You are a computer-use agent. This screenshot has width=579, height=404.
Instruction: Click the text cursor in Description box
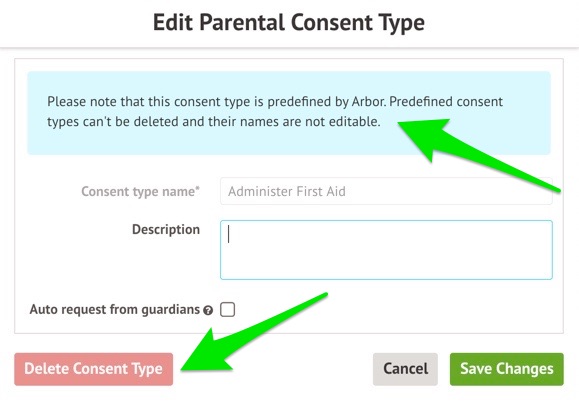(x=229, y=234)
